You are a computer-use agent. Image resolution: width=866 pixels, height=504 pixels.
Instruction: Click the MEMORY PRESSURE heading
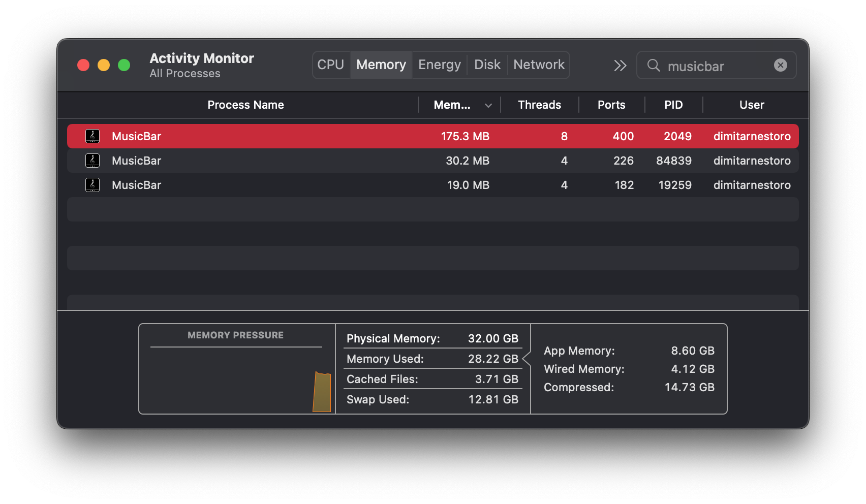(x=235, y=335)
